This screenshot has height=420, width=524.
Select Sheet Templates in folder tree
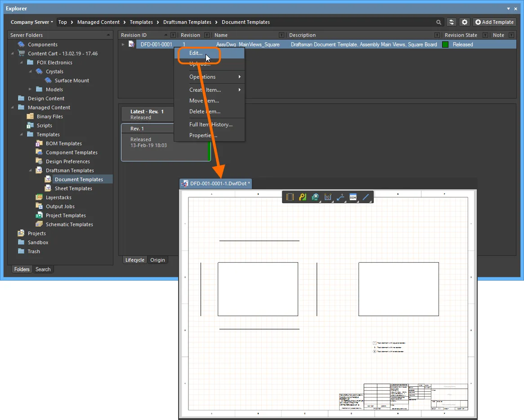[73, 188]
